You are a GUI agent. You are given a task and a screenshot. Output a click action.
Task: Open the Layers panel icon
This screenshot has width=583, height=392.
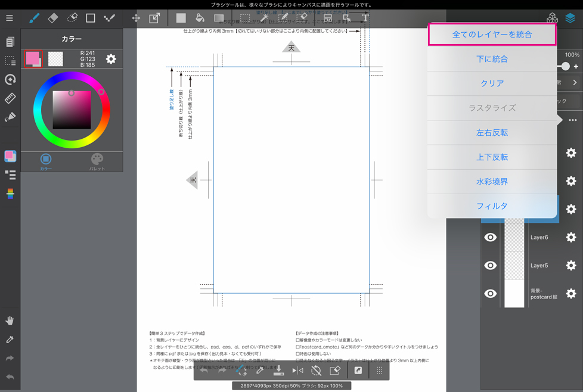pyautogui.click(x=570, y=18)
